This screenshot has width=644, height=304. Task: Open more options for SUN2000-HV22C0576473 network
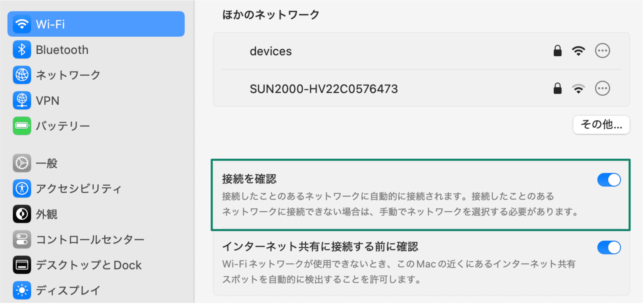[602, 89]
